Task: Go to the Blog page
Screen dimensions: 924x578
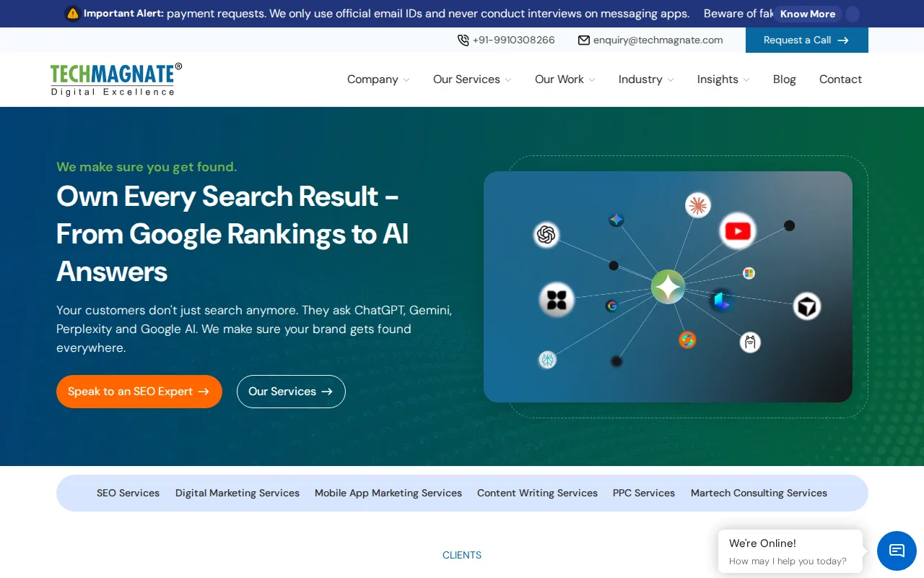Action: (785, 79)
